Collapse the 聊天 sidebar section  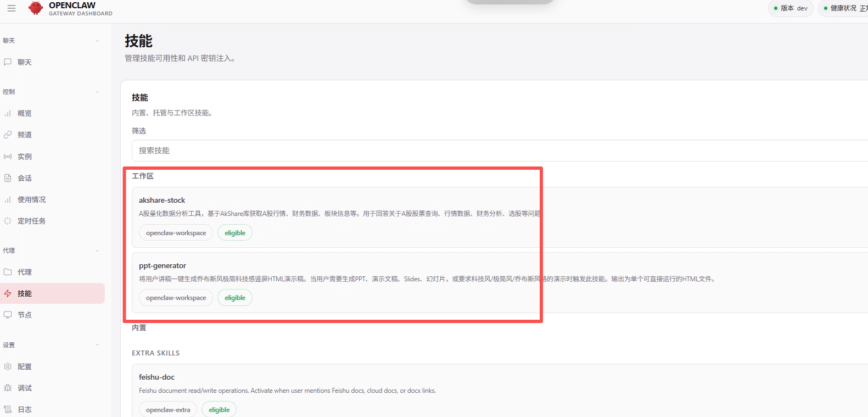98,41
